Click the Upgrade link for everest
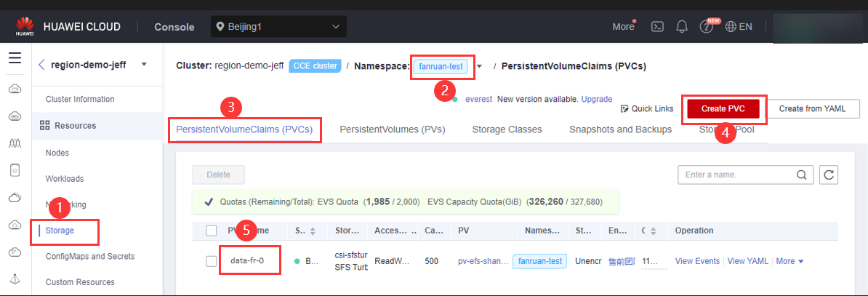 (596, 99)
